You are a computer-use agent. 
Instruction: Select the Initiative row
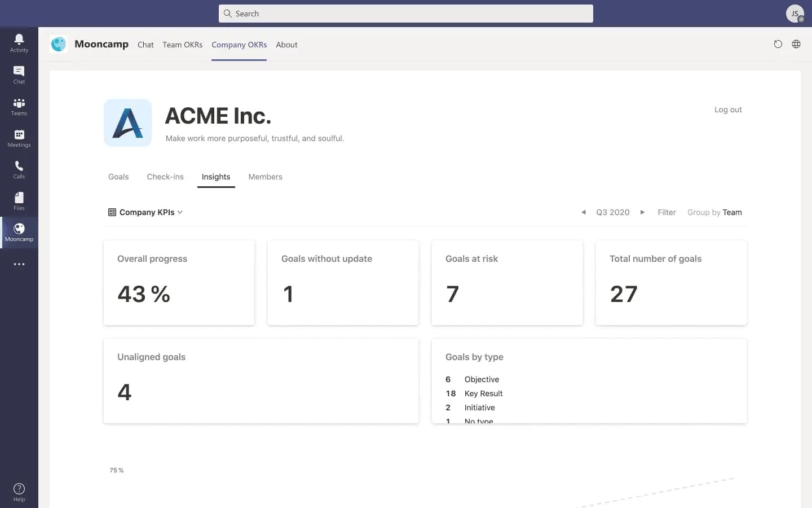tap(470, 408)
